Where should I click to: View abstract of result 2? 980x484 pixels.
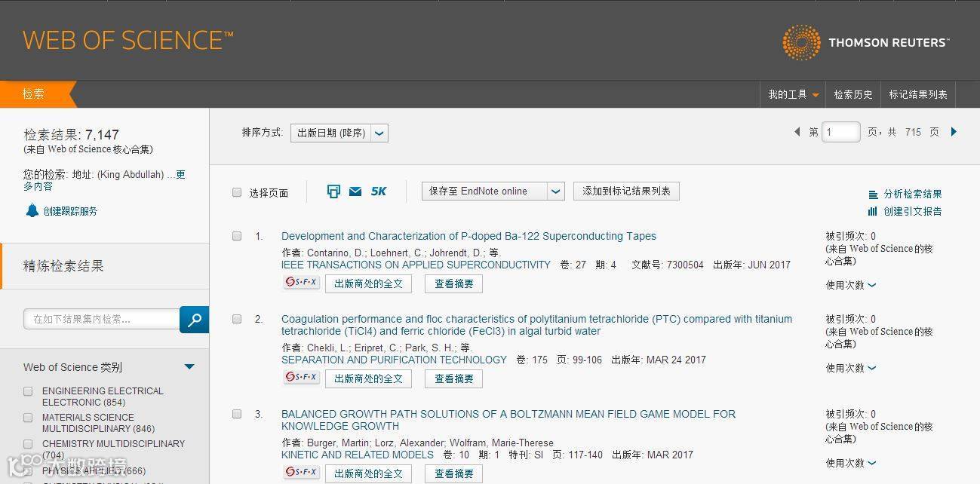coord(453,379)
